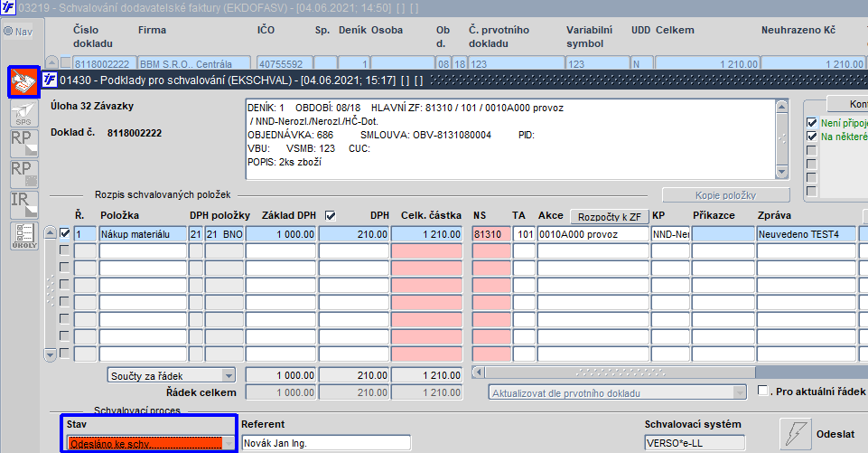Click the IR sidebar icon

[23, 204]
